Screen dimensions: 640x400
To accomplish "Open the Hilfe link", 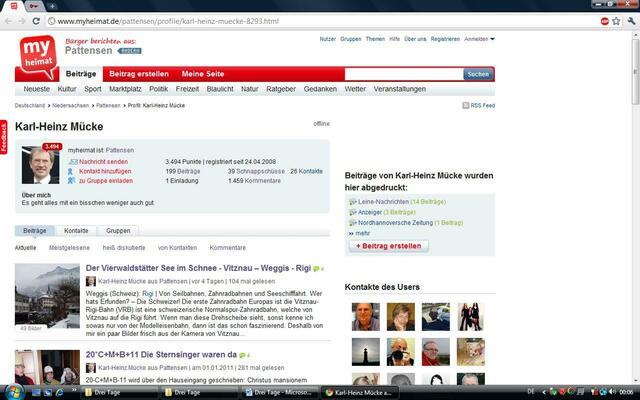I will pyautogui.click(x=394, y=39).
